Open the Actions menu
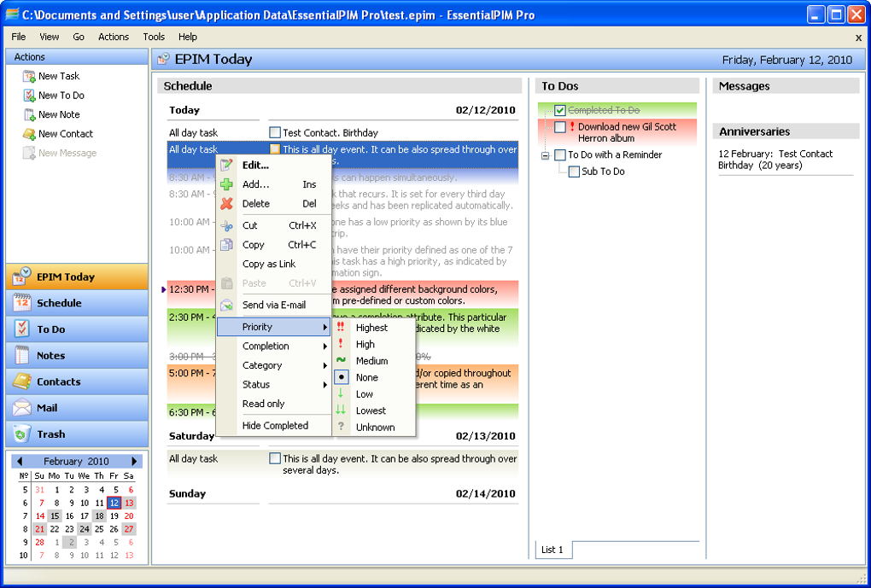 tap(114, 37)
